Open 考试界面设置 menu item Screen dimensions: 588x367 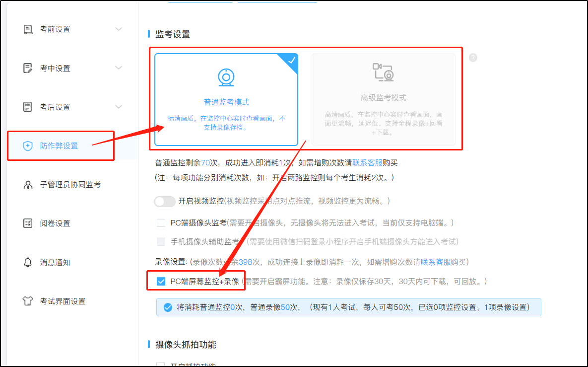pos(63,301)
